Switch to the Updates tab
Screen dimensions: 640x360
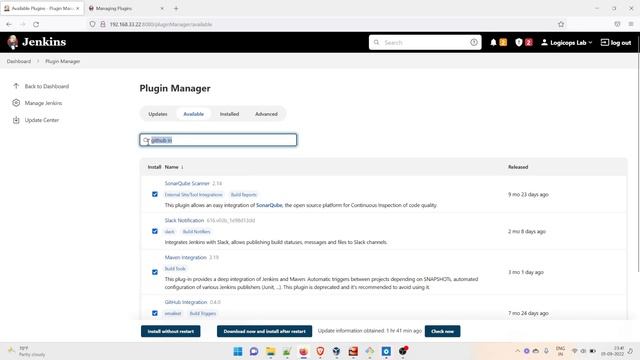tap(158, 114)
